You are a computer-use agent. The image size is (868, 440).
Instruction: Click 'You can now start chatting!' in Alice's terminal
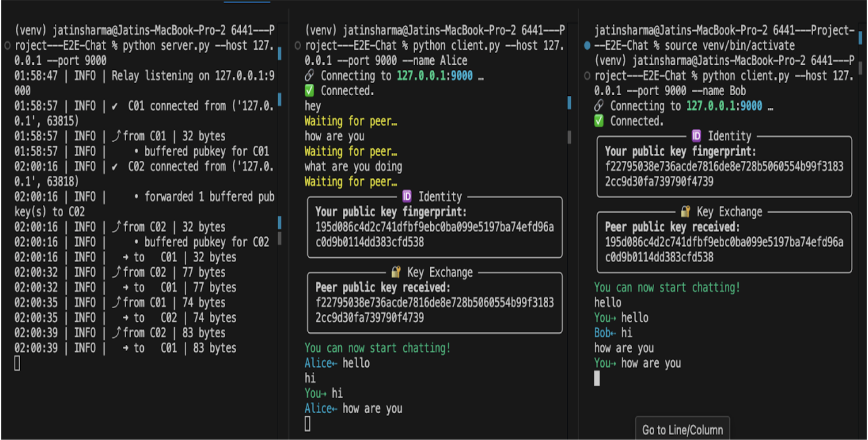pyautogui.click(x=378, y=348)
